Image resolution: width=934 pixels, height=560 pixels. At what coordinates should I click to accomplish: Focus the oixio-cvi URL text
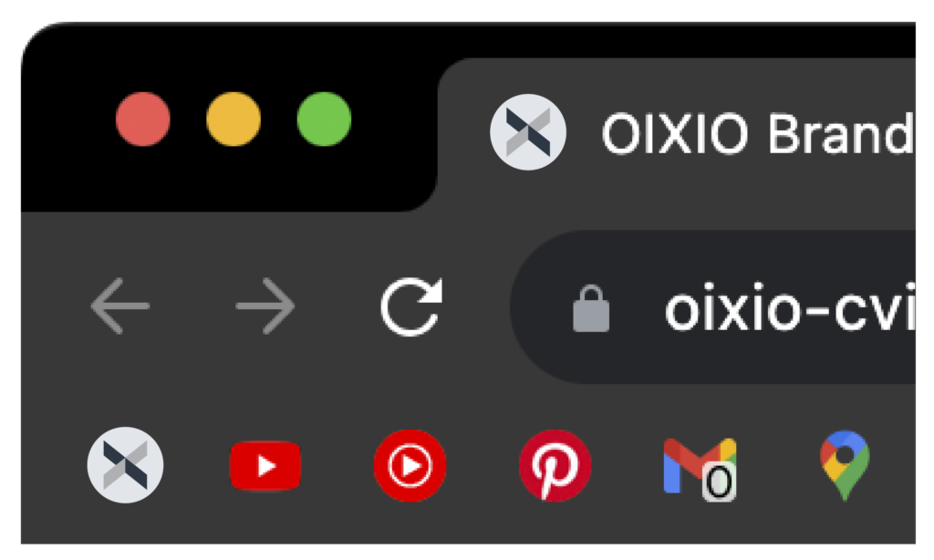pyautogui.click(x=789, y=310)
